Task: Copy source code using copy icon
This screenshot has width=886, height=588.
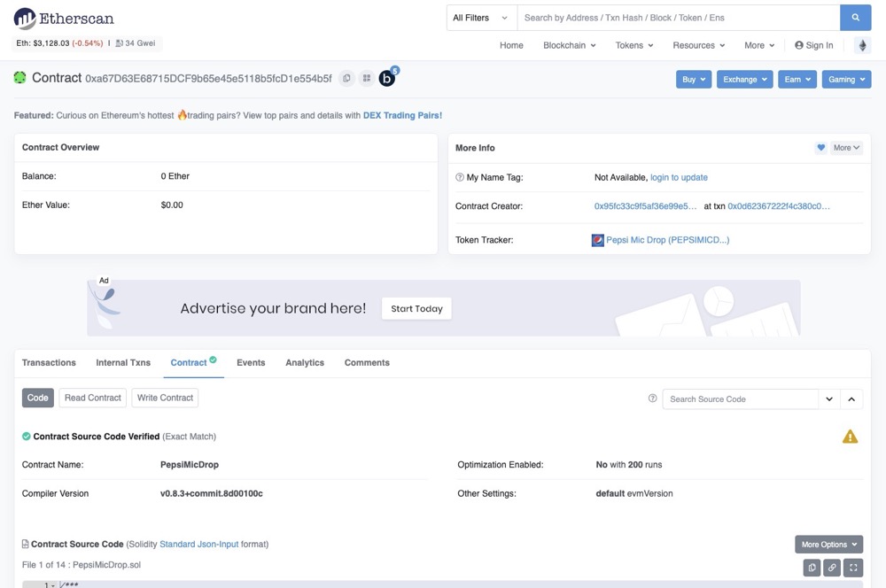Action: tap(812, 568)
